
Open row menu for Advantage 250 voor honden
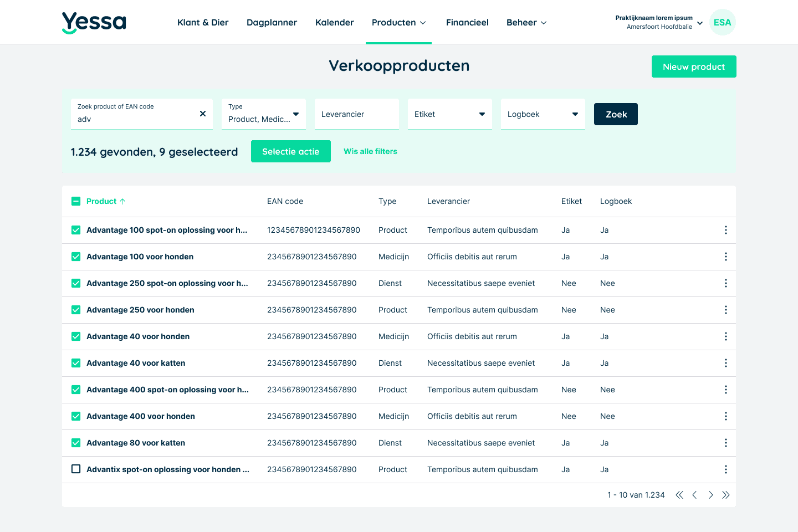point(725,310)
